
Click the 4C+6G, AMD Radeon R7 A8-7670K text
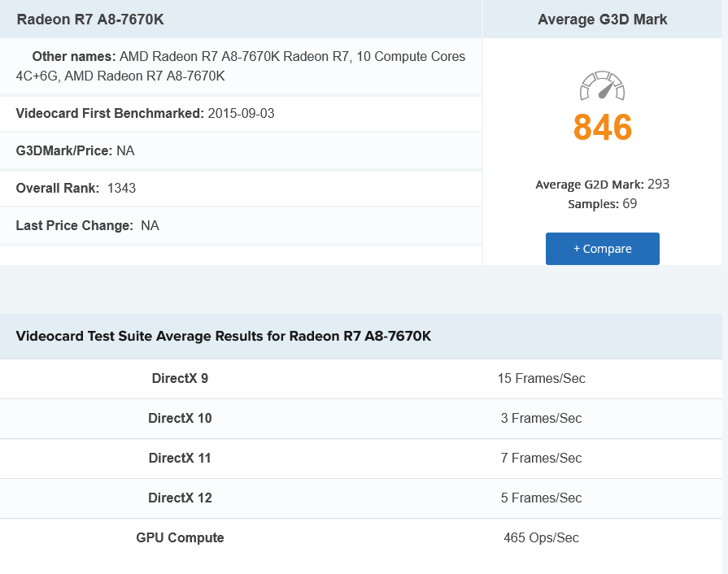pyautogui.click(x=120, y=76)
